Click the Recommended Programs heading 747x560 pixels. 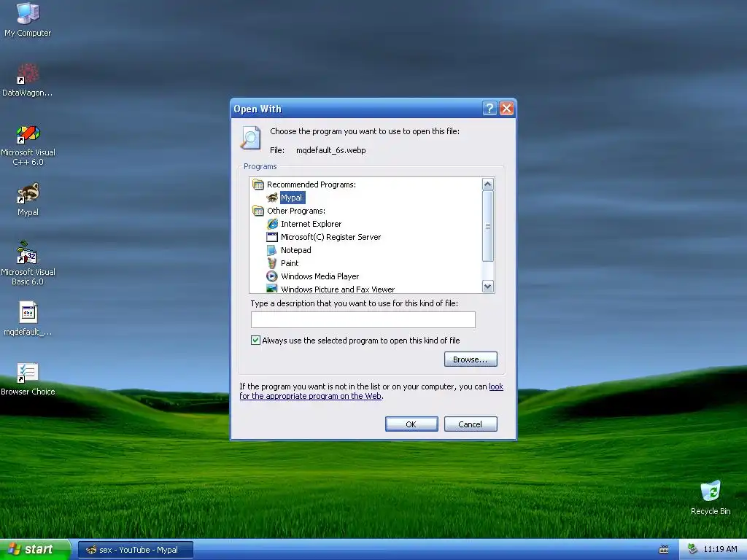[x=311, y=184]
